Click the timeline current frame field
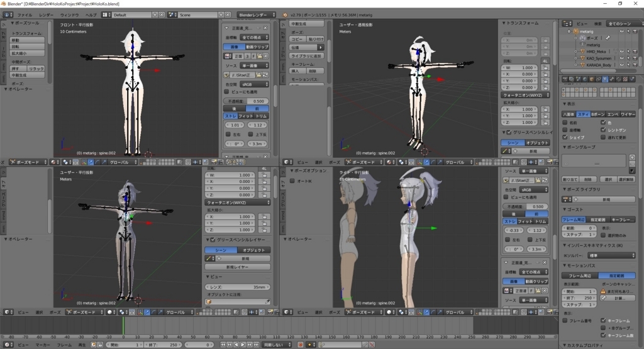644x349 pixels. [x=199, y=345]
